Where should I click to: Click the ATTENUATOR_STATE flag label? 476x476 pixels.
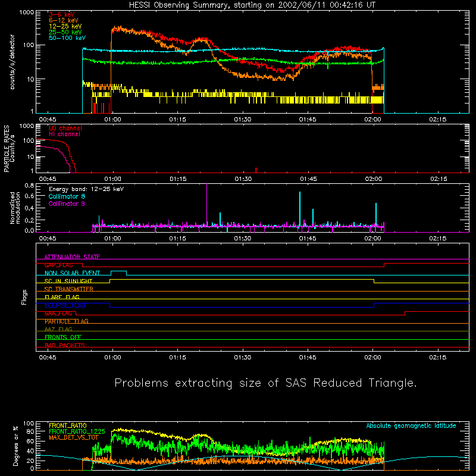[x=72, y=257]
